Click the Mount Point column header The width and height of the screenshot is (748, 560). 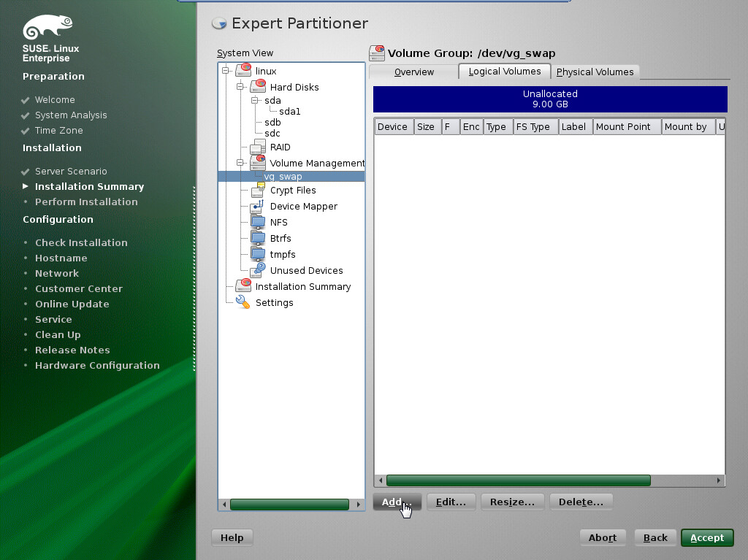[627, 126]
